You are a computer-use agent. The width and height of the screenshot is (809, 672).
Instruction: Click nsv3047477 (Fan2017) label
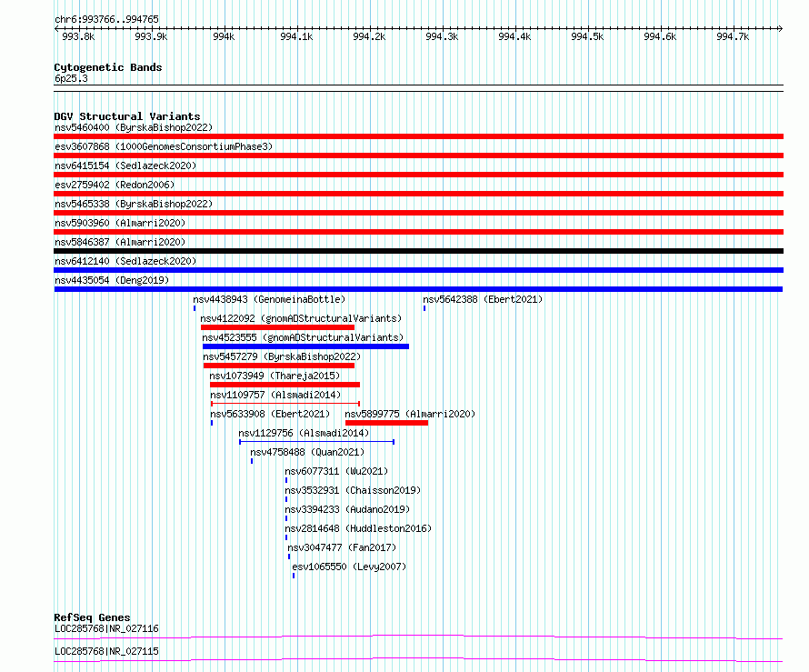pos(342,547)
